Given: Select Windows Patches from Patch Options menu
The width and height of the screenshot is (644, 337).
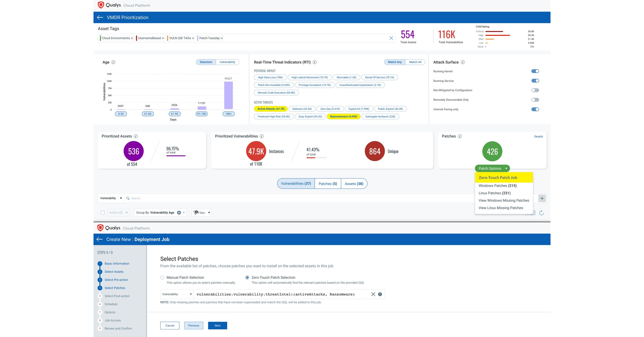Looking at the screenshot, I should click(x=497, y=186).
